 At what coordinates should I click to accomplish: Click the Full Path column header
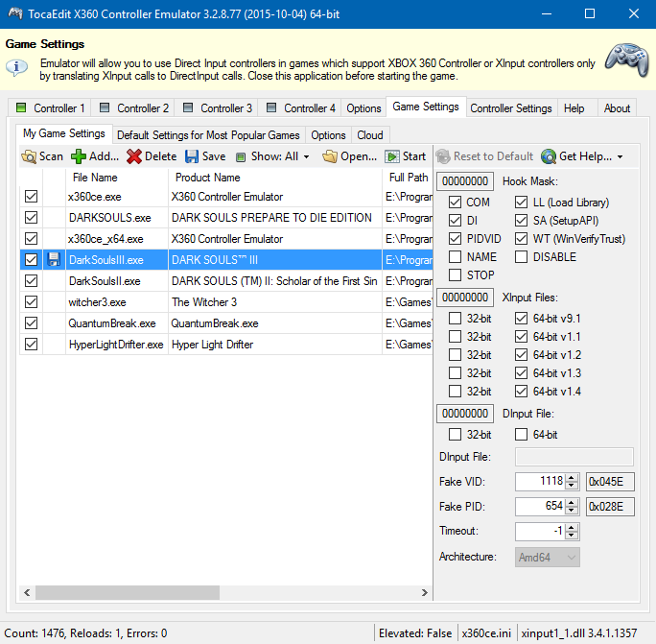tap(408, 178)
